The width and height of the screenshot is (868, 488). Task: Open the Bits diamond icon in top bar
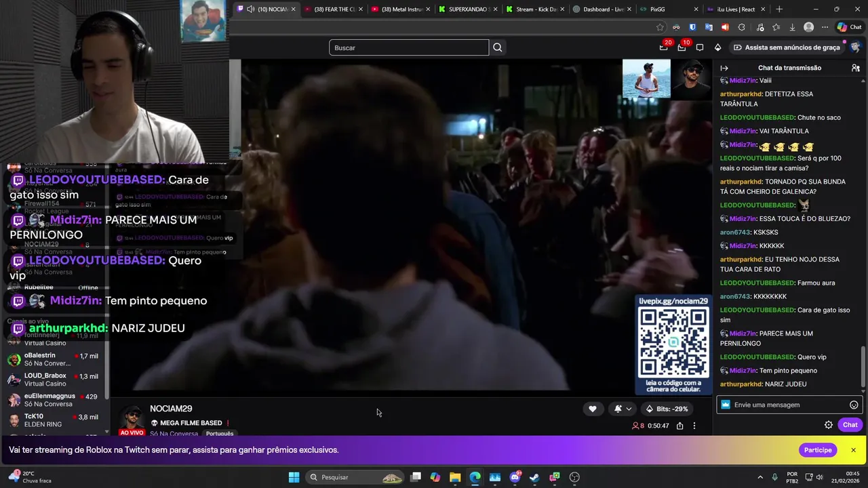pyautogui.click(x=718, y=47)
